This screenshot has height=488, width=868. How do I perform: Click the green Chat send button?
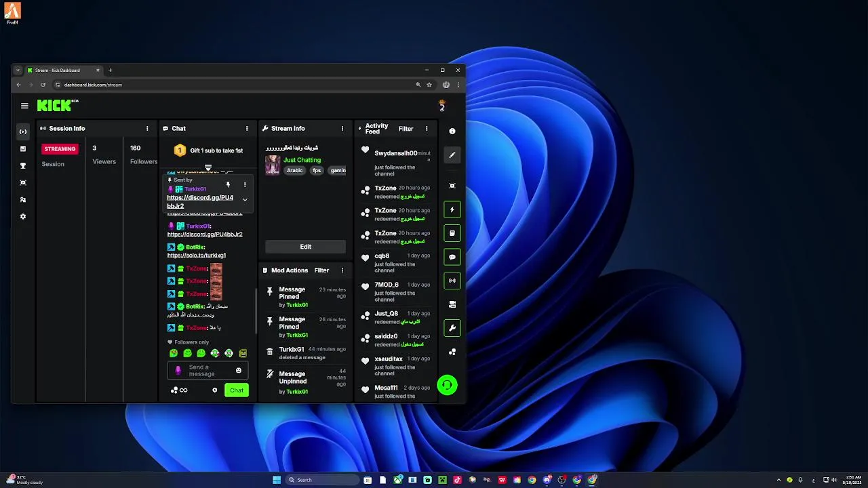(x=237, y=390)
